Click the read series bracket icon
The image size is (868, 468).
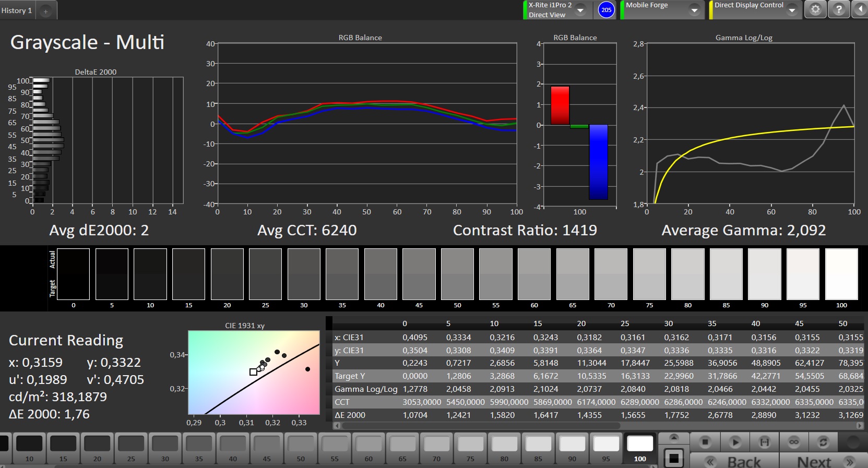tap(764, 442)
